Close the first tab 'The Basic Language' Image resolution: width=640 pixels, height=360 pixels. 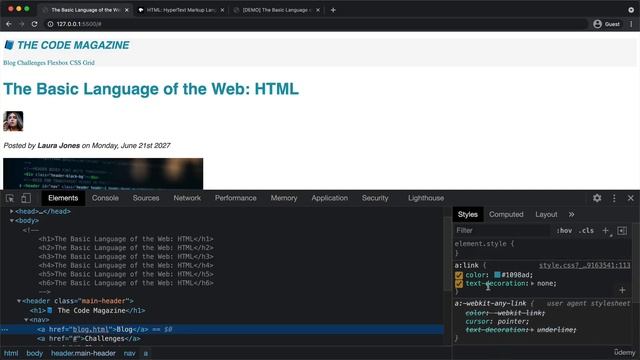click(127, 10)
